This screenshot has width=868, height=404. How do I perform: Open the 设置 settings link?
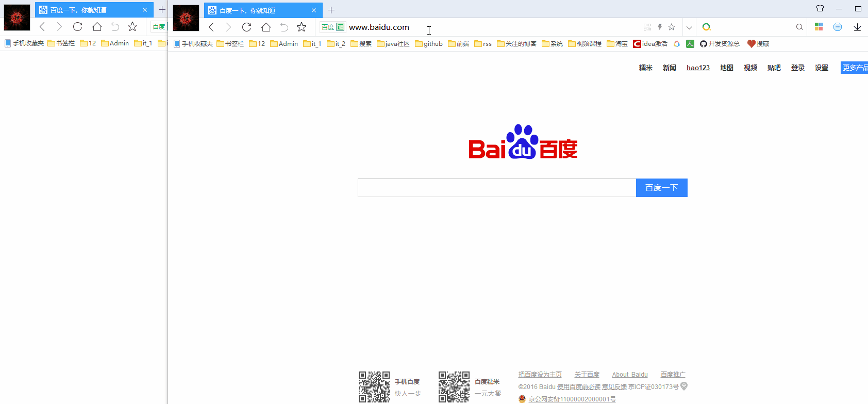coord(822,68)
